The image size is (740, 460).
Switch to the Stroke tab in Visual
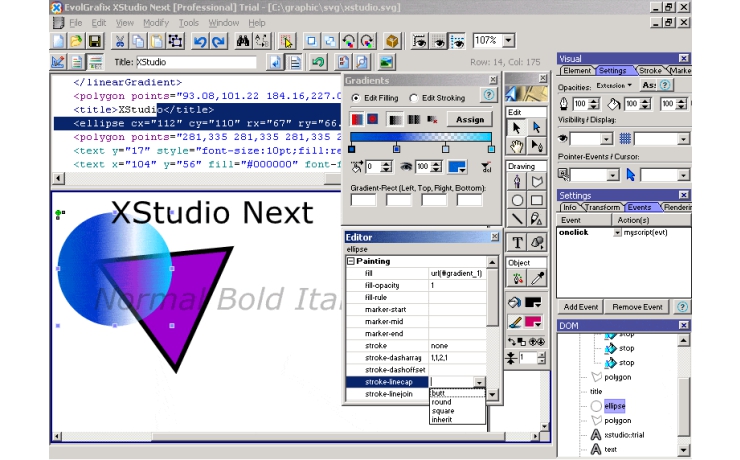point(650,70)
